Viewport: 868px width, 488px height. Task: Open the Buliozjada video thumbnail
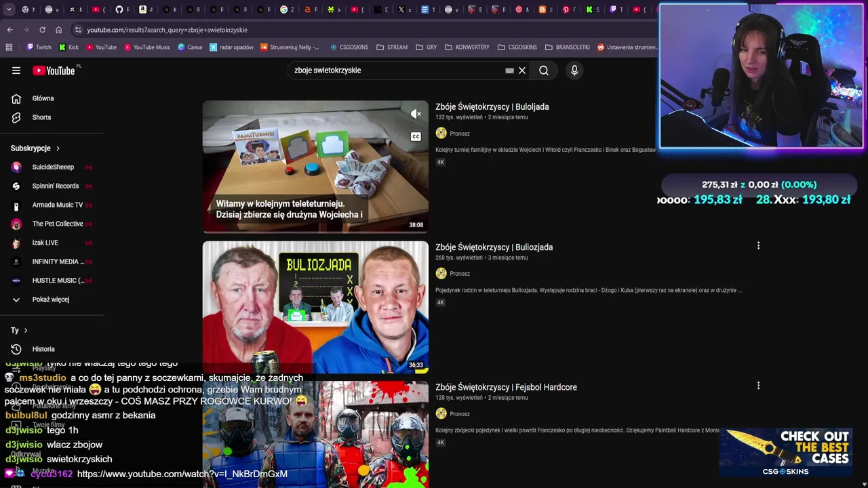[x=315, y=306]
